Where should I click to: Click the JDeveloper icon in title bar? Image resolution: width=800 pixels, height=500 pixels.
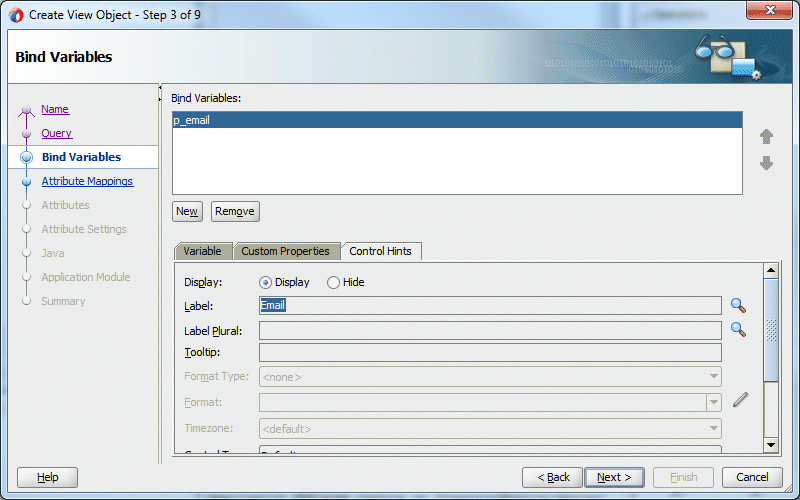[x=16, y=15]
